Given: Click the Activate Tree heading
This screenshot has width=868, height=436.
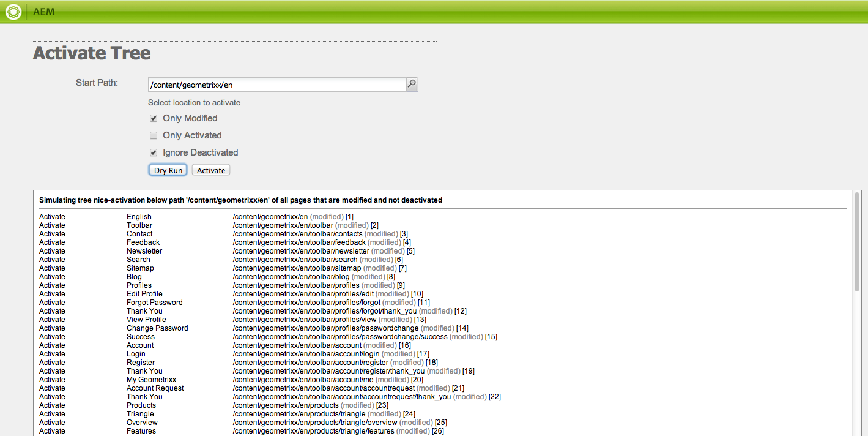Looking at the screenshot, I should click(x=92, y=53).
